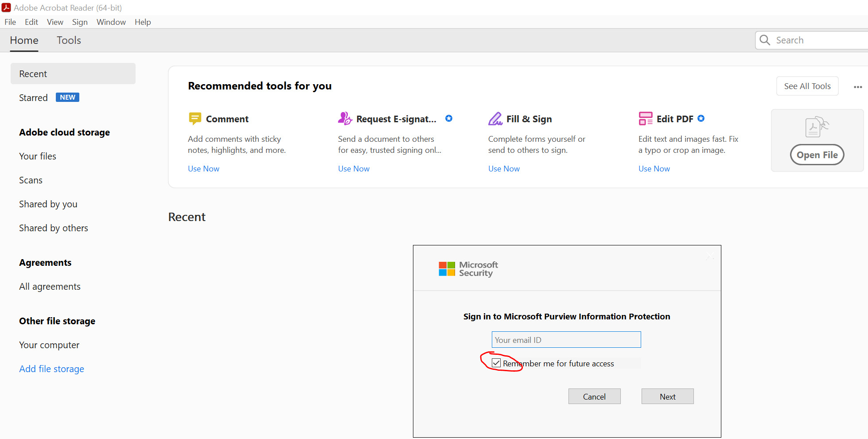Open the ellipsis options menu near See All Tools
This screenshot has width=868, height=439.
[x=858, y=87]
